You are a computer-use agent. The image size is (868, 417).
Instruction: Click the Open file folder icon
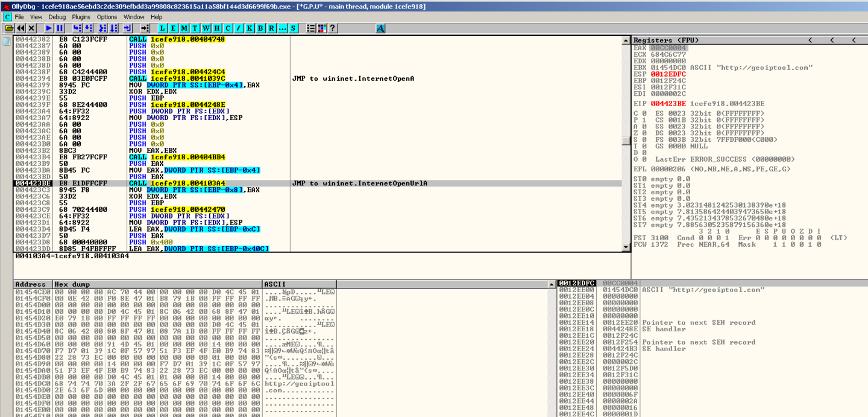pyautogui.click(x=9, y=28)
